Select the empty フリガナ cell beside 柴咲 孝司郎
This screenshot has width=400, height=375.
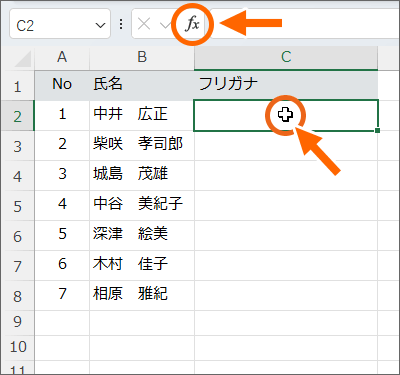tap(286, 146)
